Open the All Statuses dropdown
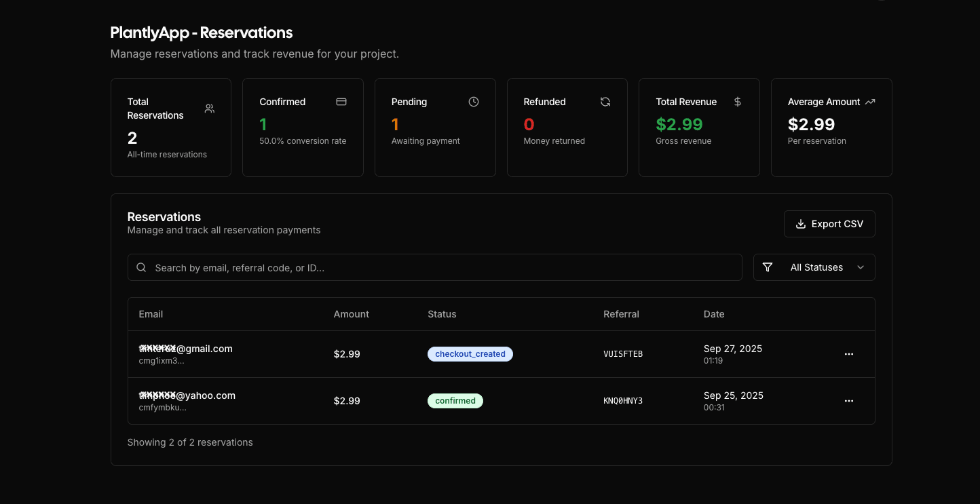980x504 pixels. tap(816, 267)
